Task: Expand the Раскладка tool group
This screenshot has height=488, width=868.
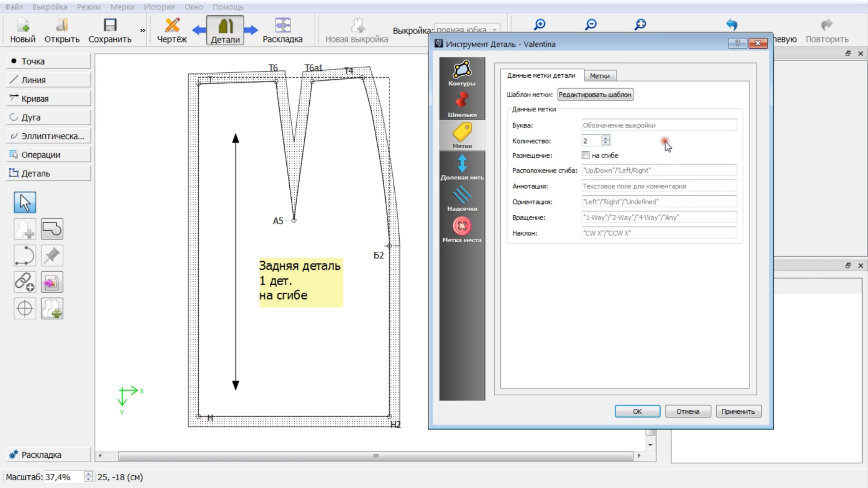Action: [x=49, y=455]
